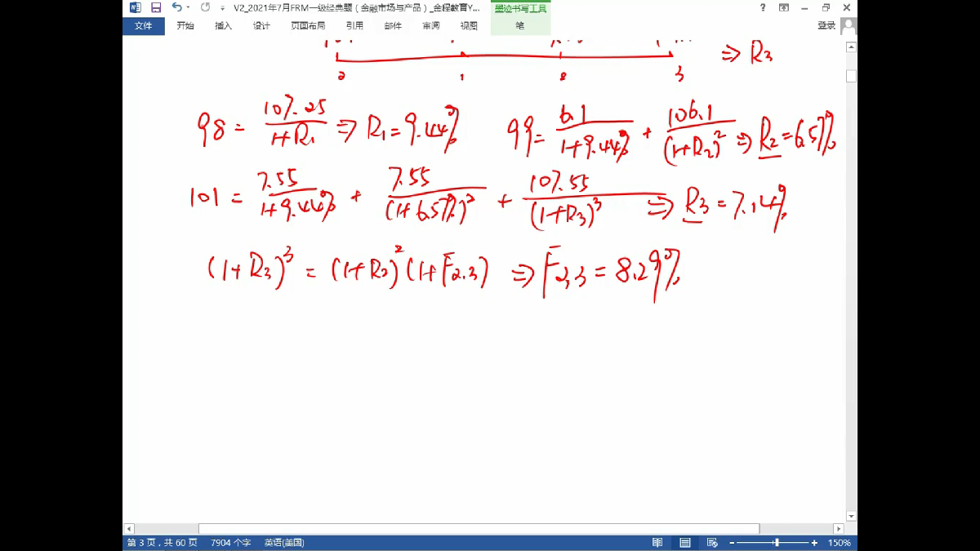The height and width of the screenshot is (551, 980).
Task: Click vertical scrollbar down arrow
Action: [851, 516]
